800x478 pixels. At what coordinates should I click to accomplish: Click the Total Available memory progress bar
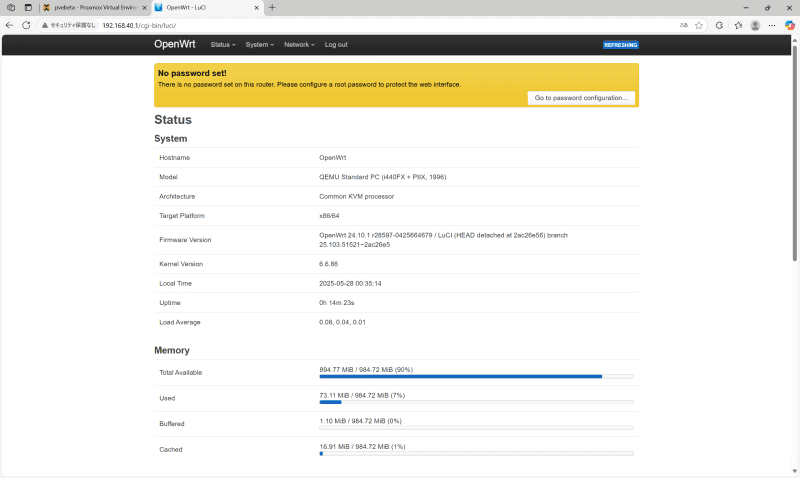pyautogui.click(x=476, y=377)
